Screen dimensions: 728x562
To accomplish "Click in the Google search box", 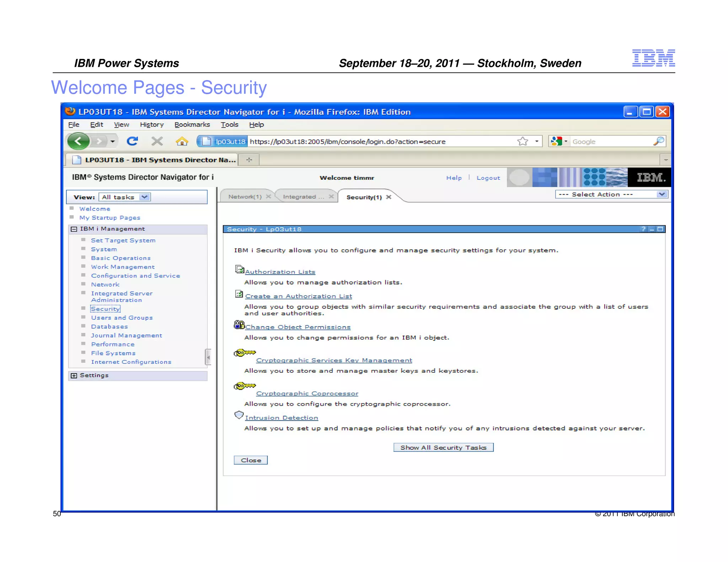I will click(611, 141).
